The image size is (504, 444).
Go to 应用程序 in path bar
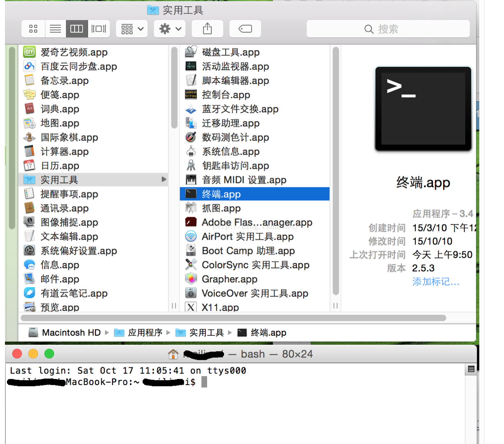tap(138, 332)
